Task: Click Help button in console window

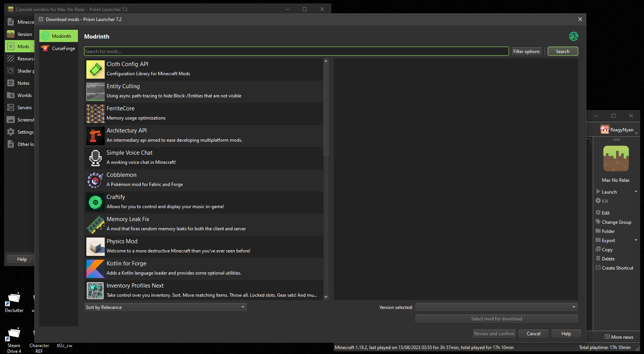Action: coord(22,259)
